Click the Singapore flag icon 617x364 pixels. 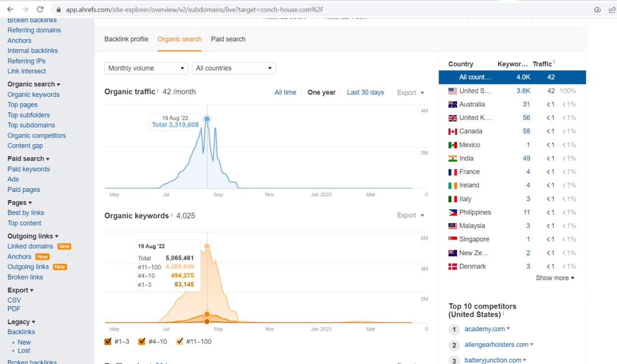pyautogui.click(x=453, y=239)
